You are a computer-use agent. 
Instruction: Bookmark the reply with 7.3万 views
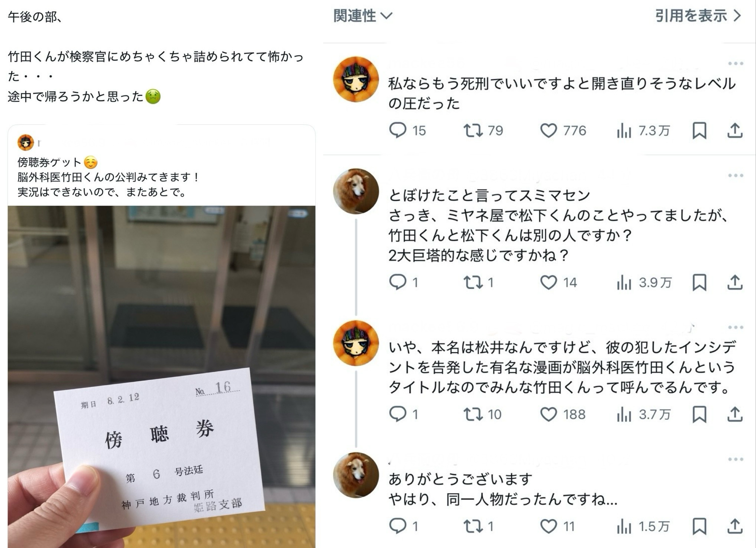(x=699, y=130)
